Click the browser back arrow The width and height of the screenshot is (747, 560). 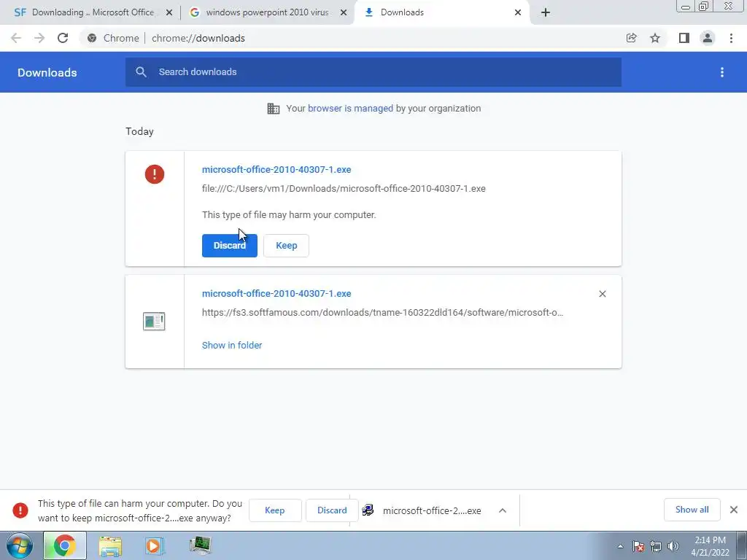pos(16,38)
